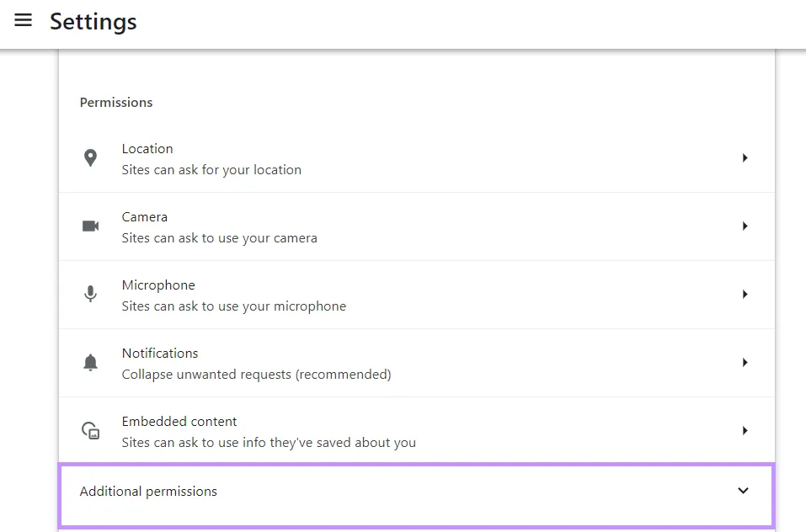The height and width of the screenshot is (532, 806).
Task: Click the Embedded content icon
Action: tap(90, 430)
